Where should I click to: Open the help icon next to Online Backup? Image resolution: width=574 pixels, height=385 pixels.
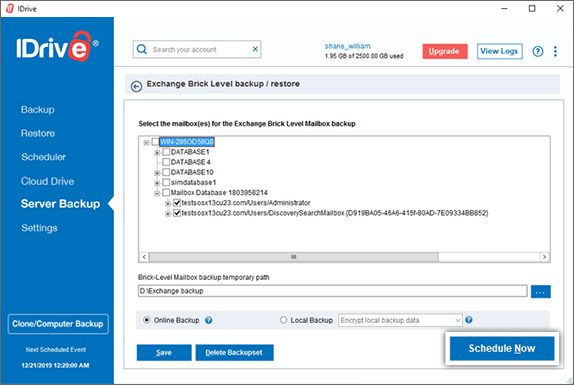(x=208, y=320)
